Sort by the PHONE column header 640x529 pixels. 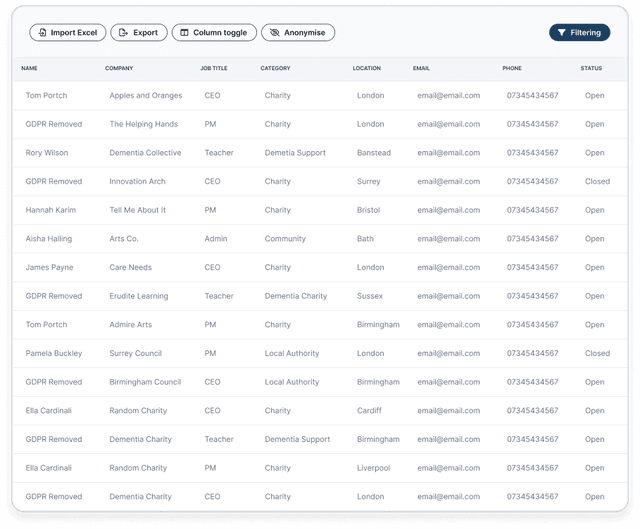click(x=512, y=68)
